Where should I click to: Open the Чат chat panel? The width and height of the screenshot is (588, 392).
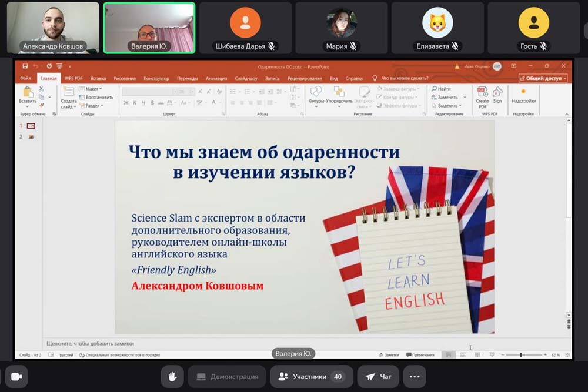tap(378, 377)
